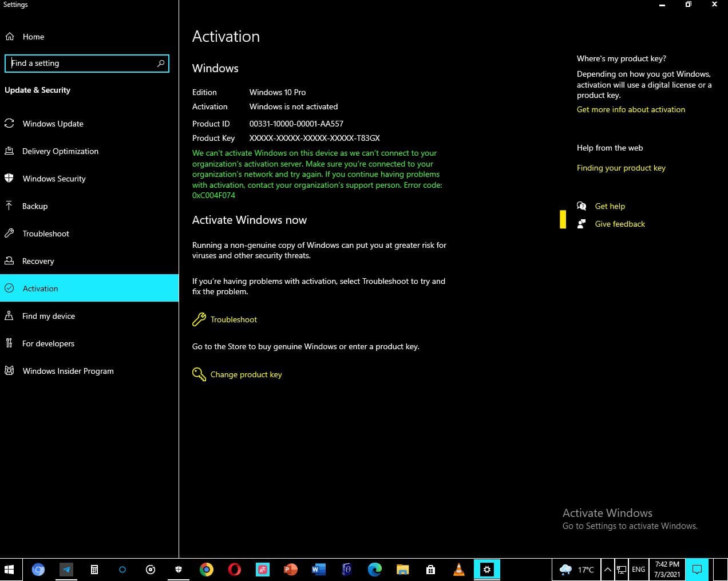Click the Give feedback link
This screenshot has width=728, height=581.
pyautogui.click(x=620, y=224)
